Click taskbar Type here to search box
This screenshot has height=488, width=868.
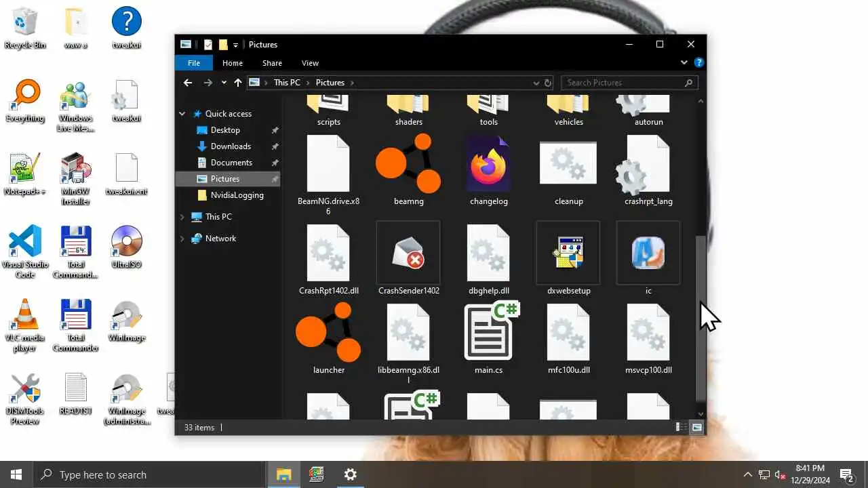point(149,474)
